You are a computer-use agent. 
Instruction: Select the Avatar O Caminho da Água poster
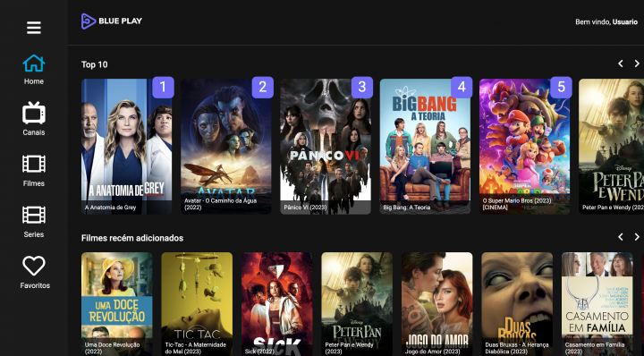pyautogui.click(x=226, y=146)
